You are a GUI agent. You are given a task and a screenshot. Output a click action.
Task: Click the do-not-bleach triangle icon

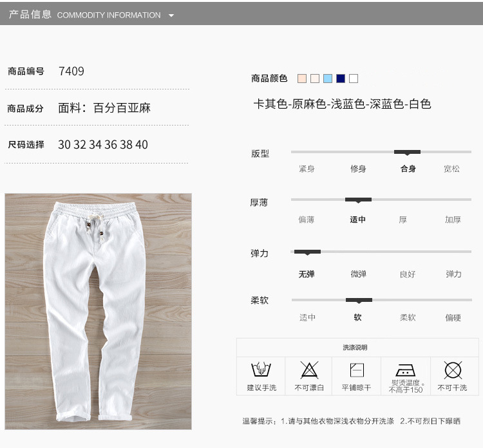click(309, 369)
